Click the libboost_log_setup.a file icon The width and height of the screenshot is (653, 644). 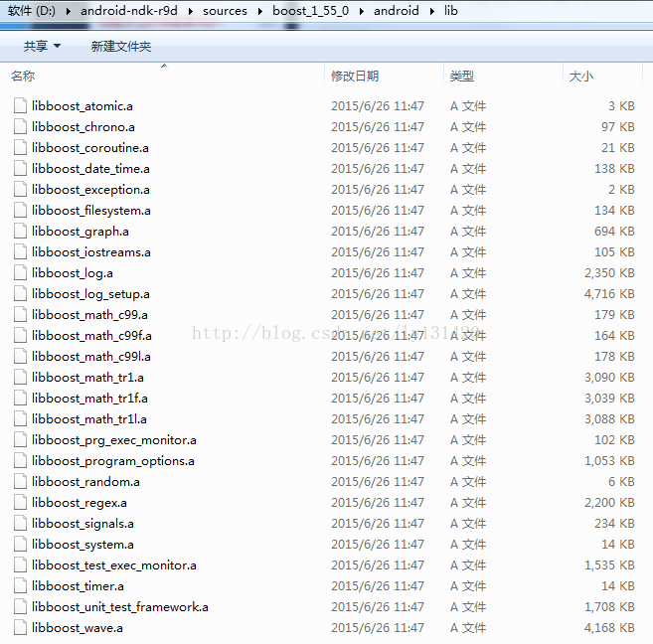tap(20, 293)
